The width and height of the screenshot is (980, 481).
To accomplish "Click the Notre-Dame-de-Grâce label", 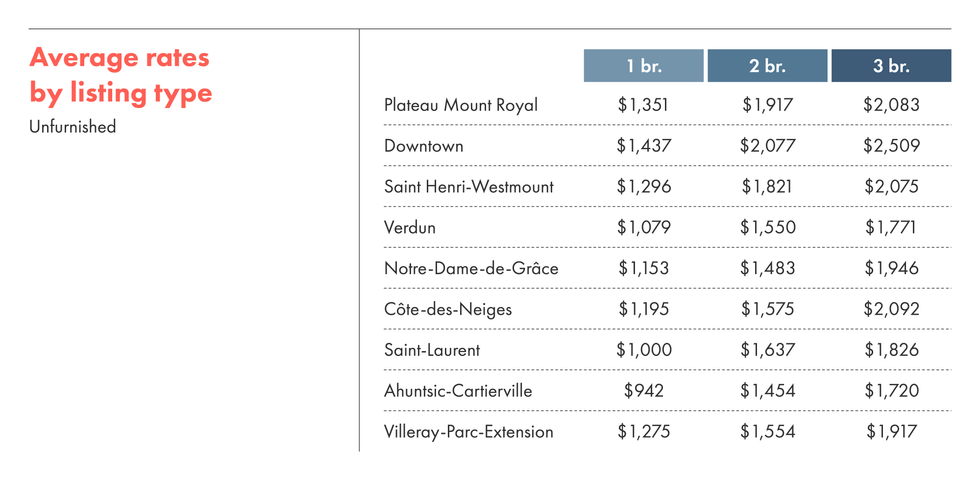I will tap(471, 269).
